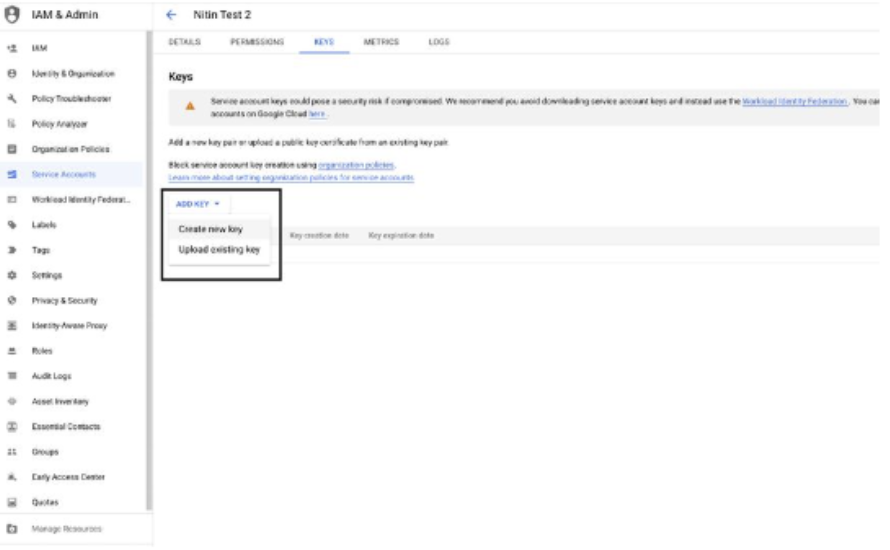Open the organization policies link

357,164
